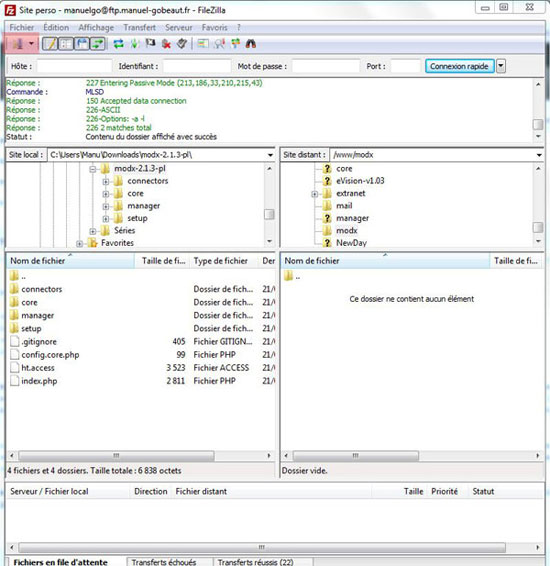
Task: Expand the setup node in local tree
Action: tap(106, 219)
